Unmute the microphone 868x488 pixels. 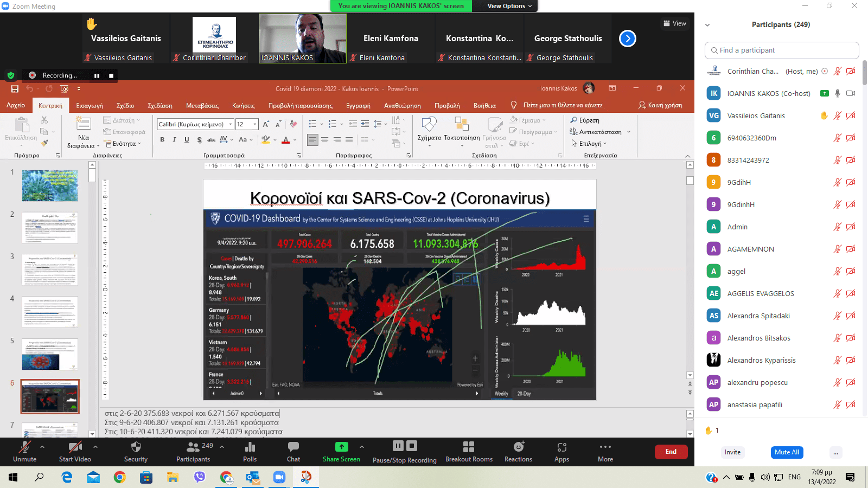[24, 447]
